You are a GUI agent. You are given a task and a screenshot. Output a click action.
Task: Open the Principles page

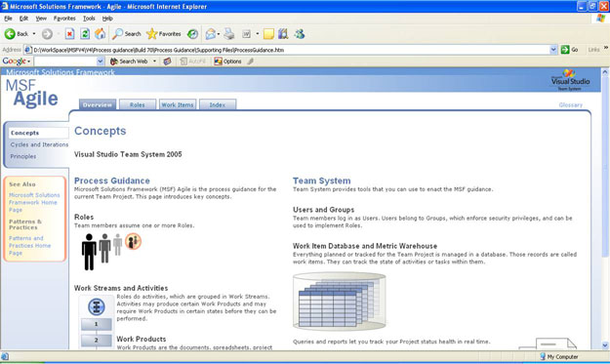point(23,156)
